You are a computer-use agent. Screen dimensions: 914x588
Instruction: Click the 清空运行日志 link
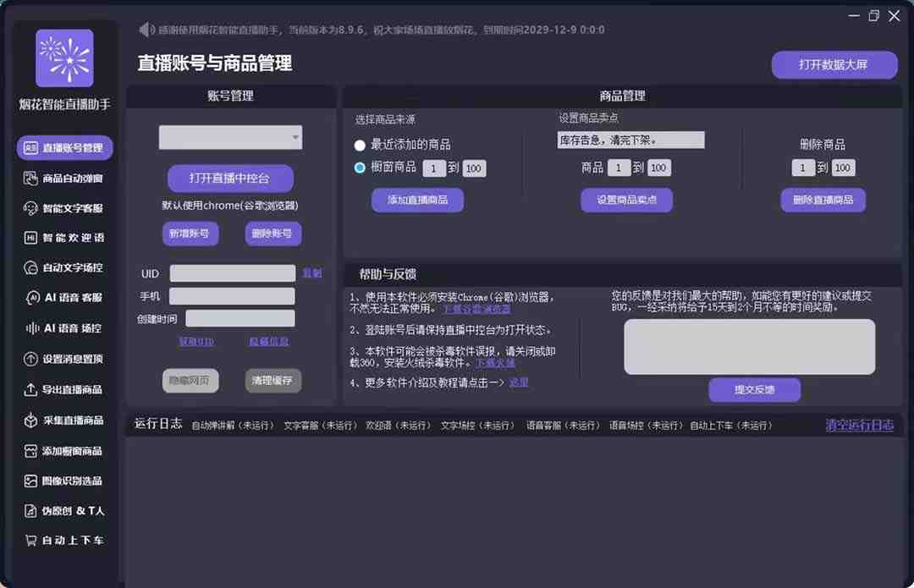(x=858, y=426)
